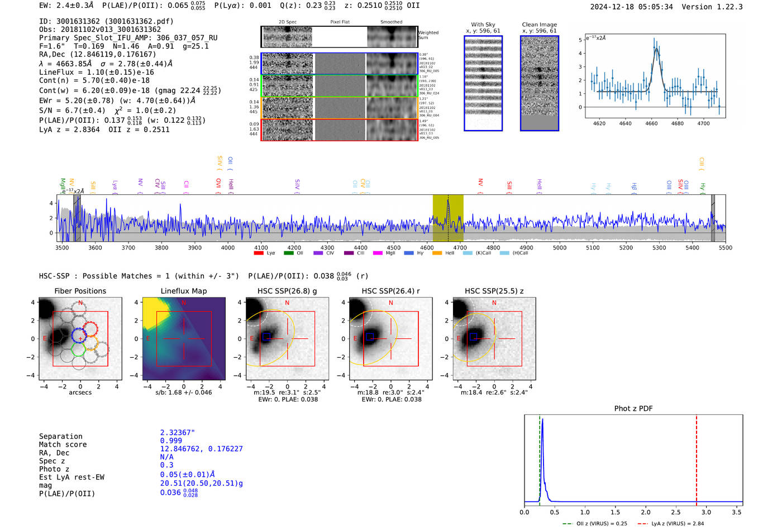This screenshot has width=782, height=532.
Task: Click the 'LyA z (VIRUS) = 2.84' legend entry
Action: (x=670, y=524)
